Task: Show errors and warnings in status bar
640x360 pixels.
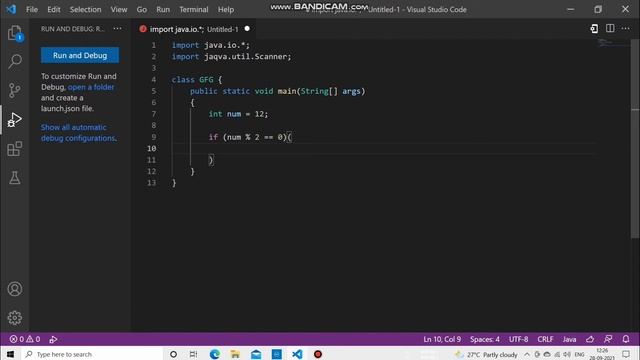Action: 25,339
